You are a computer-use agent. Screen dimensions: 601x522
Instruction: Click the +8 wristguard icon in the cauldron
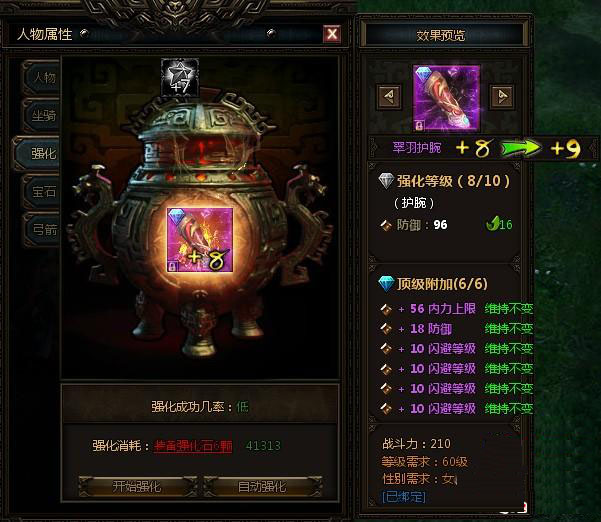[200, 240]
